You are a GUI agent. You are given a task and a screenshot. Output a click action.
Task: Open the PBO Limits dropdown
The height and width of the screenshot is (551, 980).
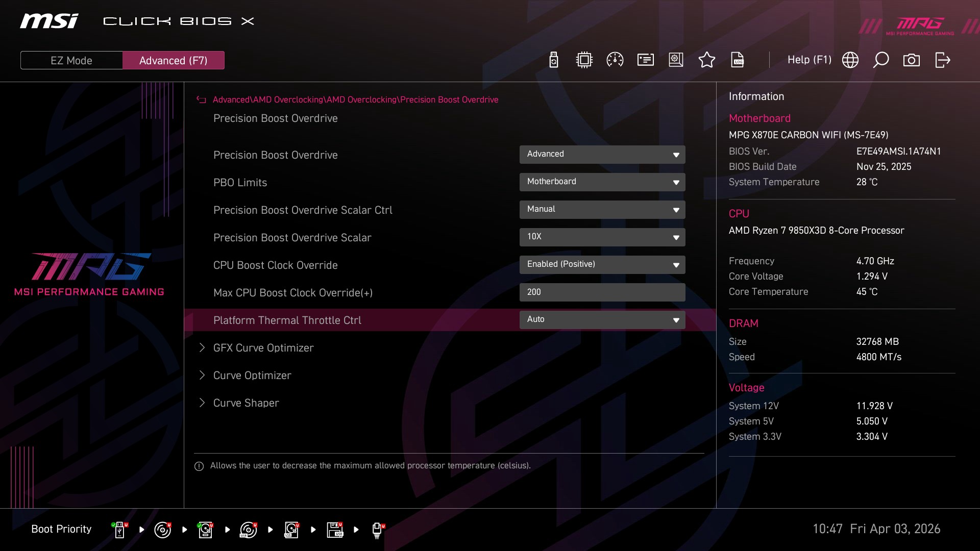tap(602, 182)
